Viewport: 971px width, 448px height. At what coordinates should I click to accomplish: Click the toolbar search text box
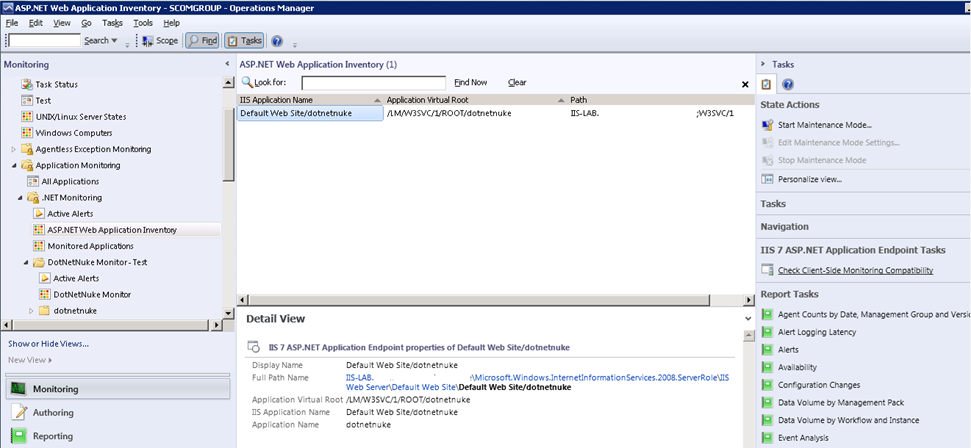pos(45,40)
